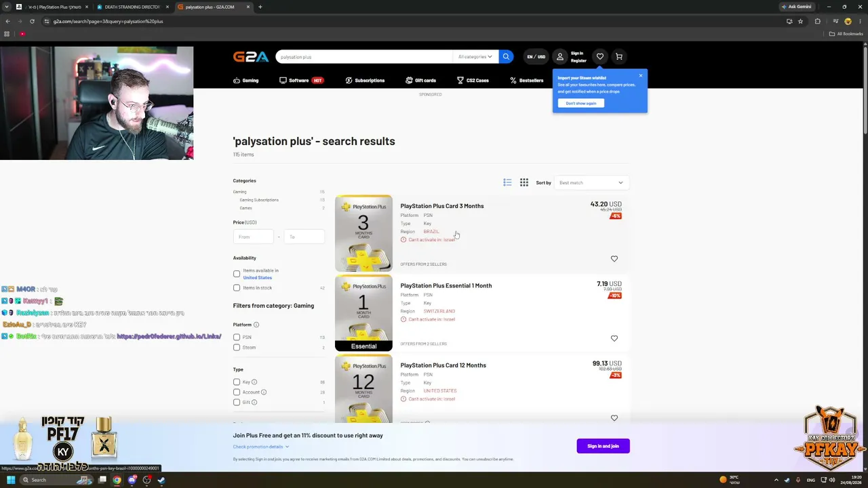Open the Chrome profile avatar
The image size is (868, 488).
click(x=848, y=21)
